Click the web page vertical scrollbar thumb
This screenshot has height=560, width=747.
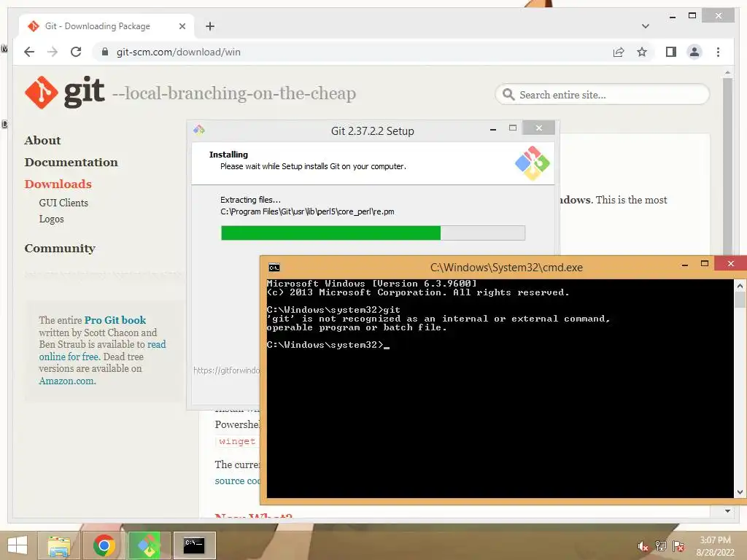point(727,167)
